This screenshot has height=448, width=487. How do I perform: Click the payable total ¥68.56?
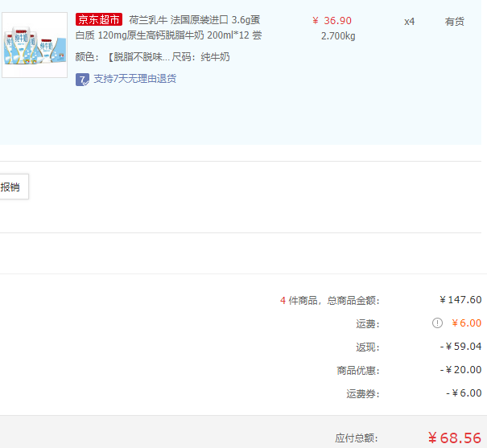pos(455,438)
